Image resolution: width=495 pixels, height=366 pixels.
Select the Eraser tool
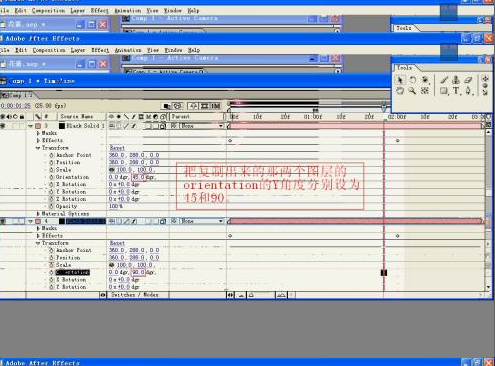pyautogui.click(x=468, y=80)
